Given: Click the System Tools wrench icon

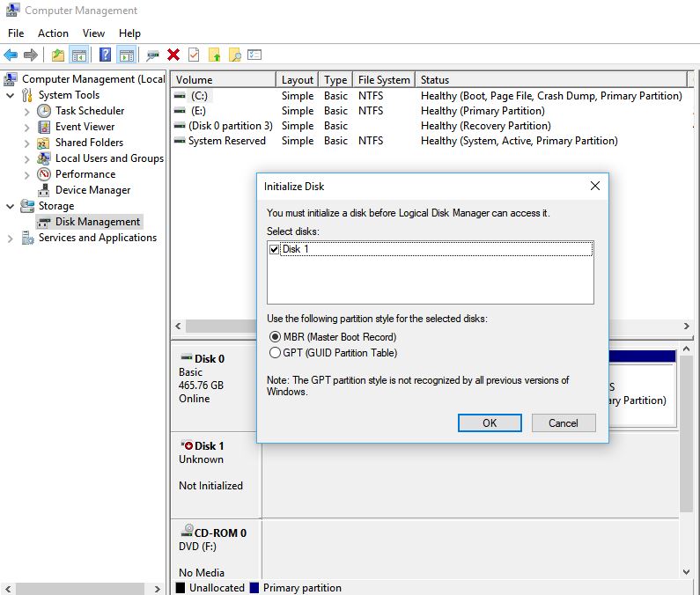Looking at the screenshot, I should click(x=27, y=95).
